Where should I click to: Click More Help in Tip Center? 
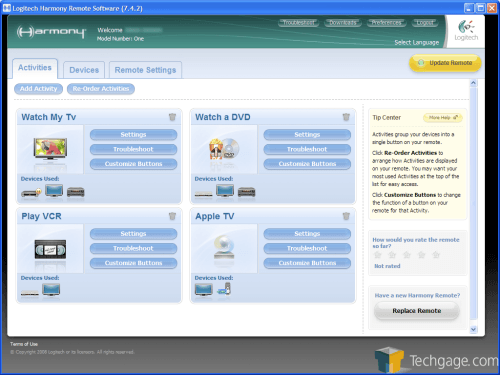click(443, 118)
